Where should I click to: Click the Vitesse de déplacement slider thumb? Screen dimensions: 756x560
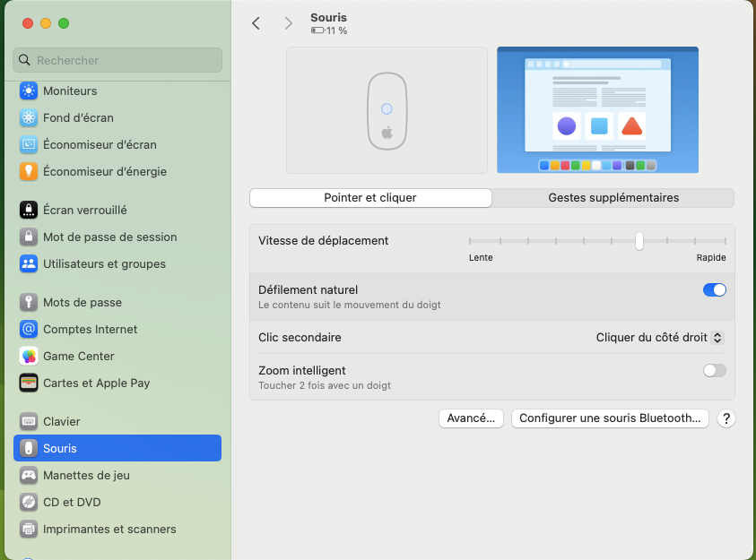pyautogui.click(x=639, y=241)
